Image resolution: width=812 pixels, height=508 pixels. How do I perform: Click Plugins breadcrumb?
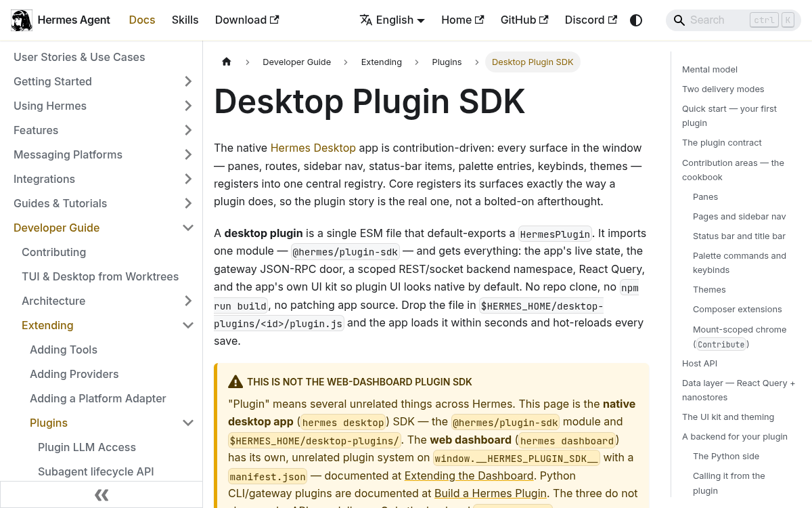point(447,62)
